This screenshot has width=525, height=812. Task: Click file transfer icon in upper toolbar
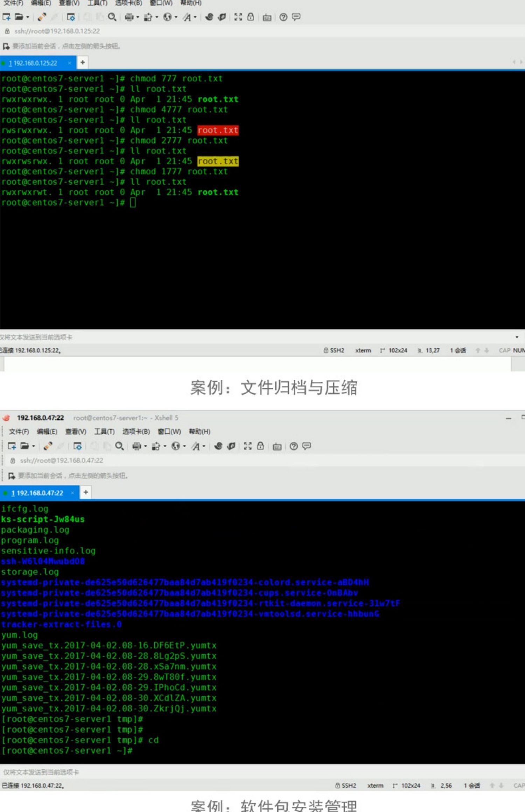(148, 17)
